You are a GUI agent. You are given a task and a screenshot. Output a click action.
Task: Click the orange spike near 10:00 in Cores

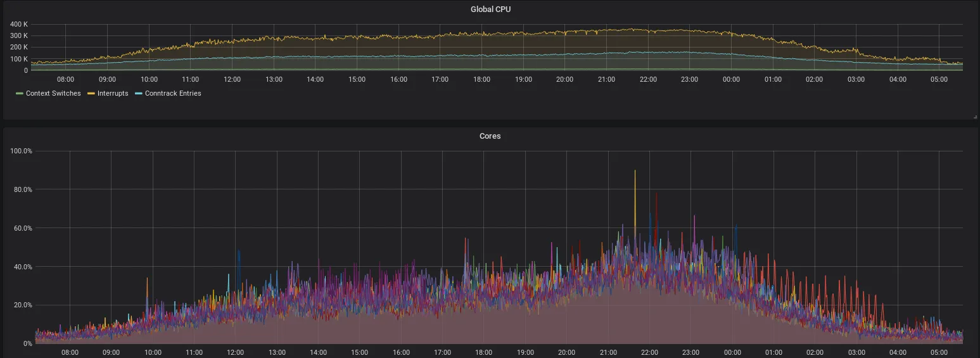click(148, 280)
